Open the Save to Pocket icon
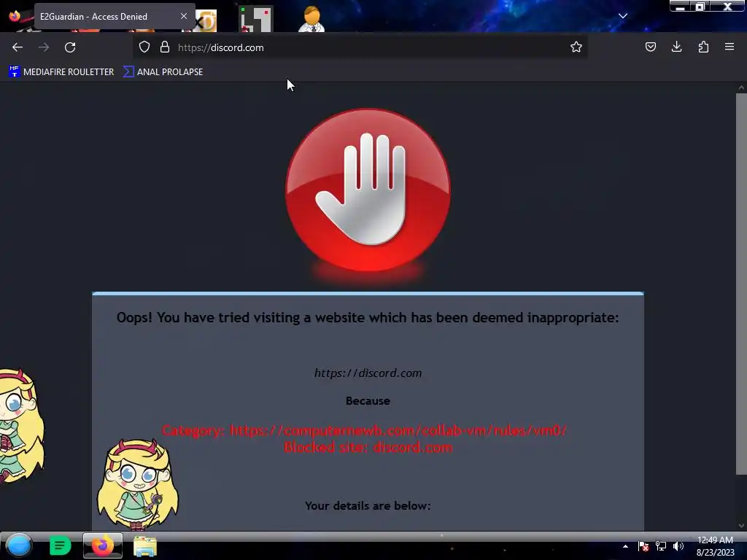 tap(650, 47)
